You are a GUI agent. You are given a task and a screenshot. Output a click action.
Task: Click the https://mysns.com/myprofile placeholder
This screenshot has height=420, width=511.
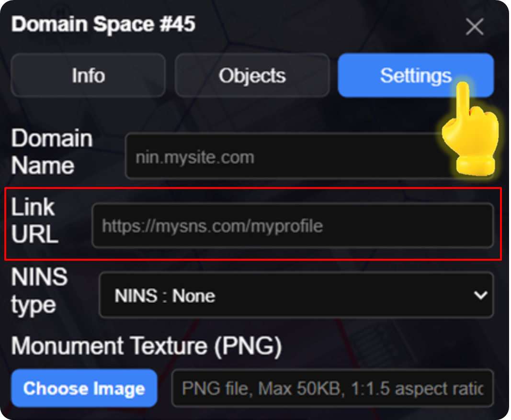point(212,226)
